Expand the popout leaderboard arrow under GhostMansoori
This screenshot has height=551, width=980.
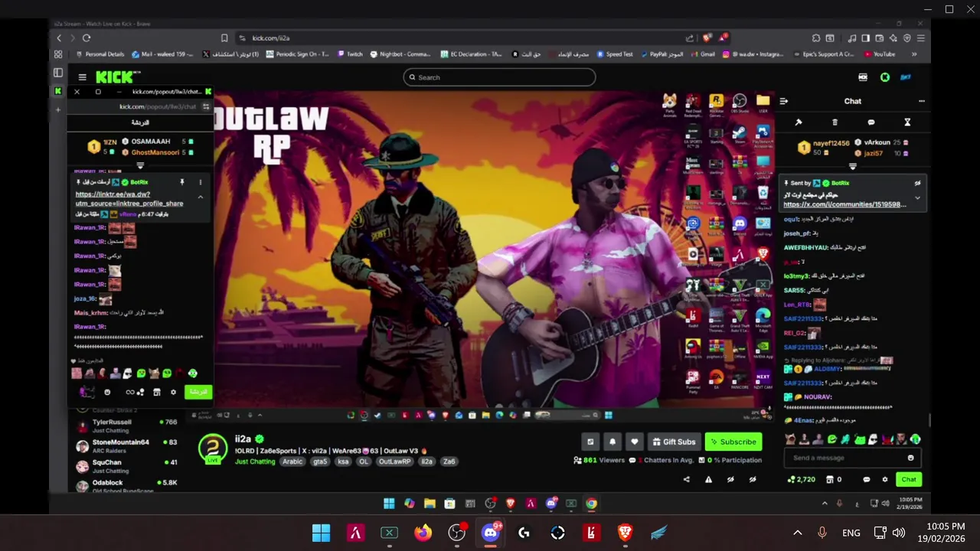tap(140, 165)
